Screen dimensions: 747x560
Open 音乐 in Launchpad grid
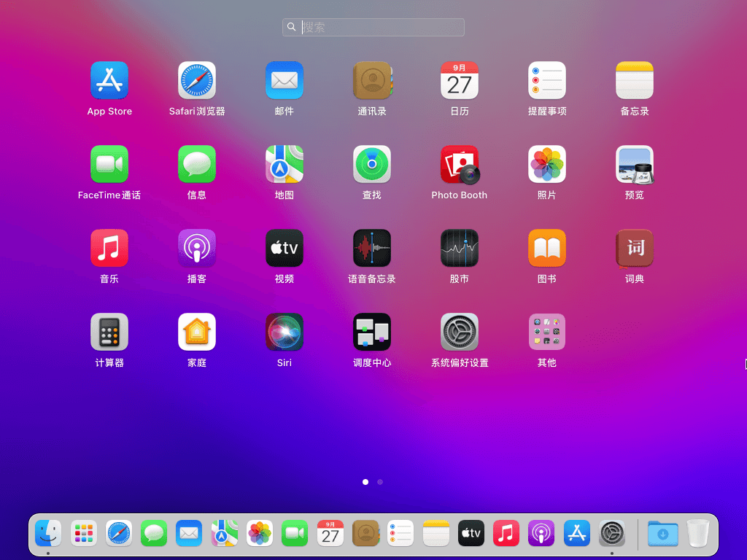click(x=109, y=248)
